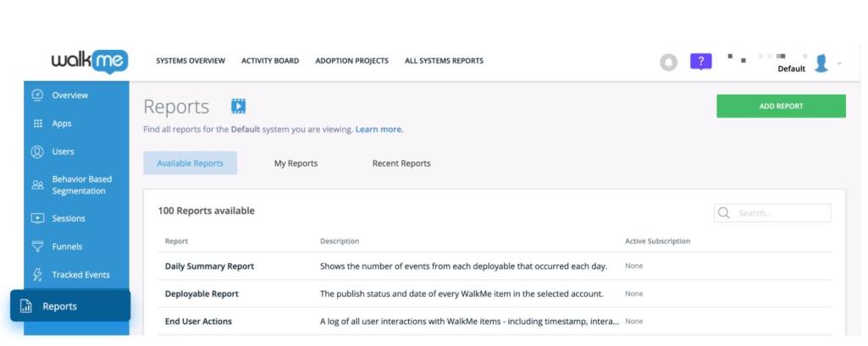Click the WalkMe logo
The image size is (868, 346).
pos(89,61)
